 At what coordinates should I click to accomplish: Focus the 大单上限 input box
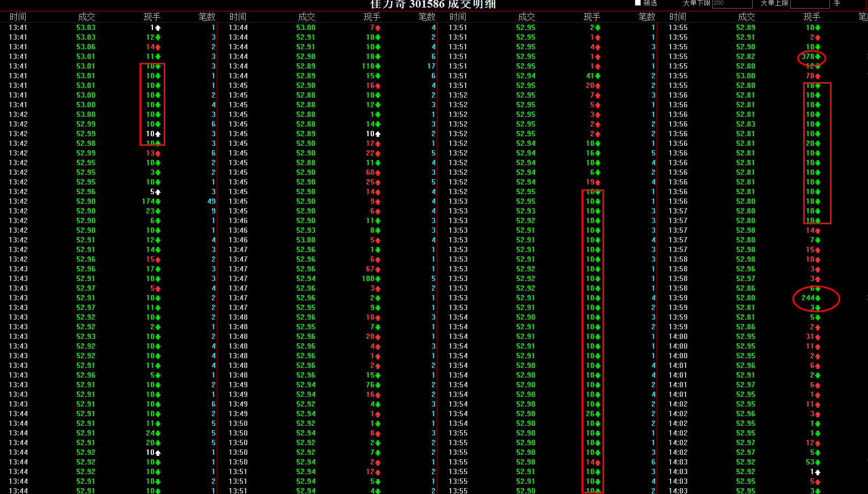(810, 3)
